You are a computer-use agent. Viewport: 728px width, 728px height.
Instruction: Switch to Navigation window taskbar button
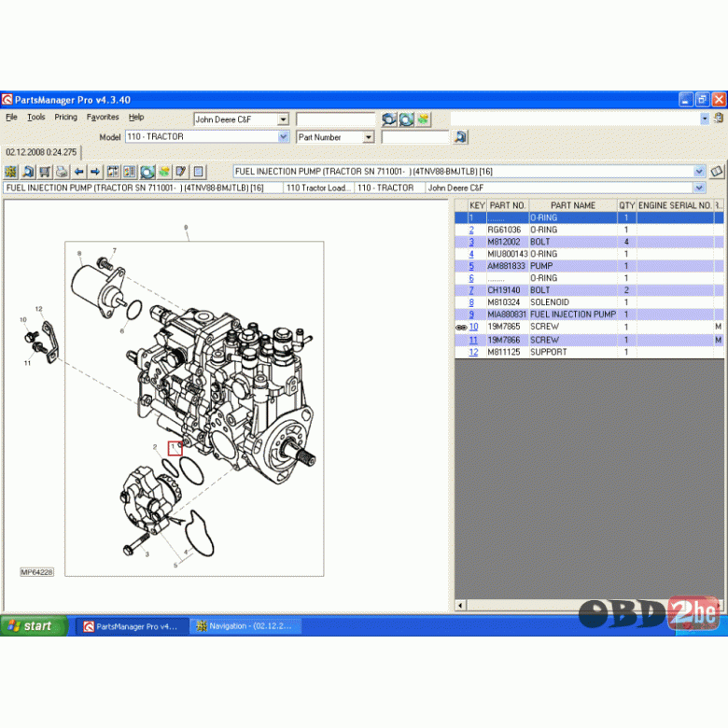(246, 626)
